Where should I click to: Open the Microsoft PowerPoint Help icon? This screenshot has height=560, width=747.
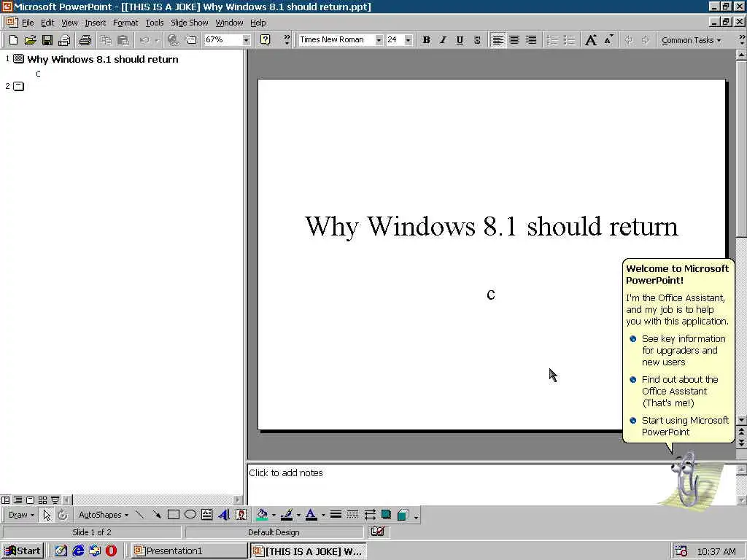(x=266, y=40)
